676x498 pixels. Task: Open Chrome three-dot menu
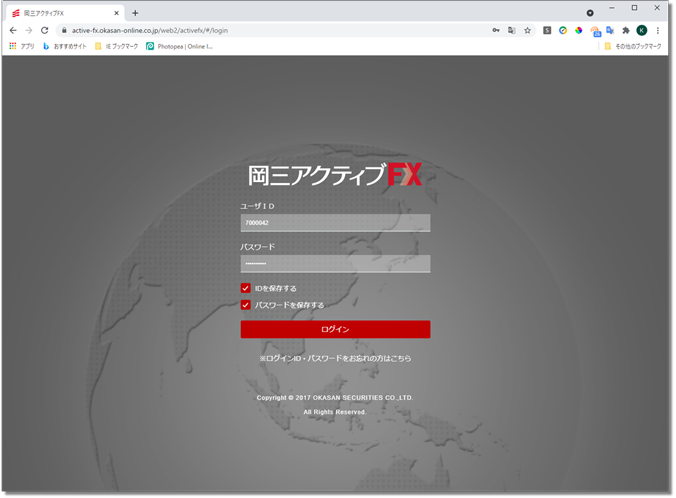point(657,30)
